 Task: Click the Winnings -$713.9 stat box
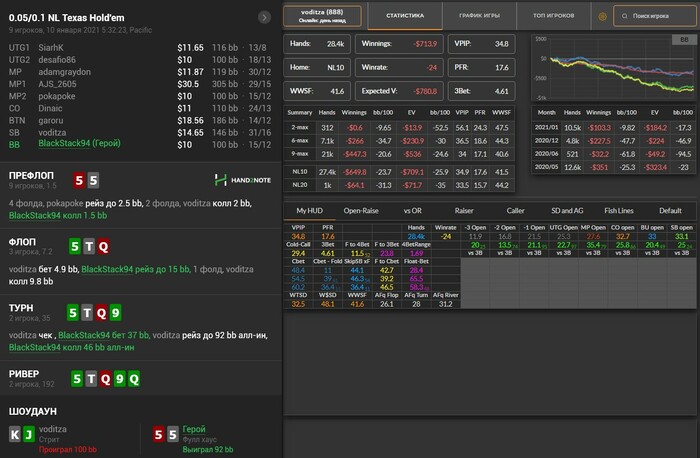(x=399, y=44)
